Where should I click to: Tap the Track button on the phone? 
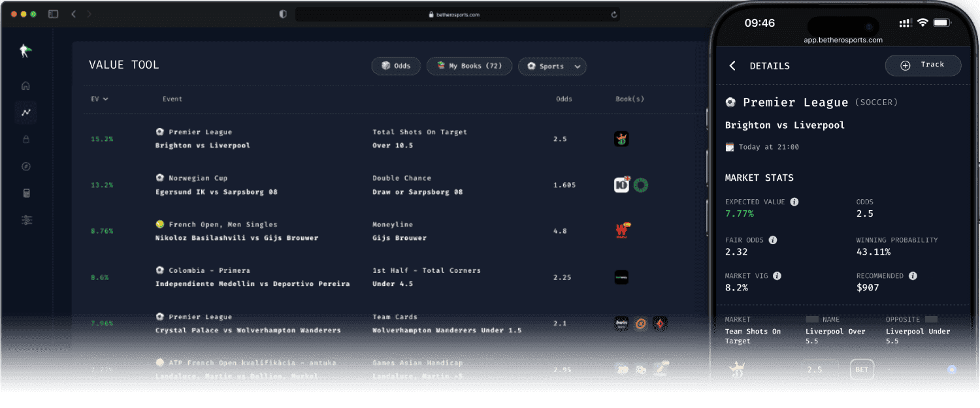coord(923,65)
